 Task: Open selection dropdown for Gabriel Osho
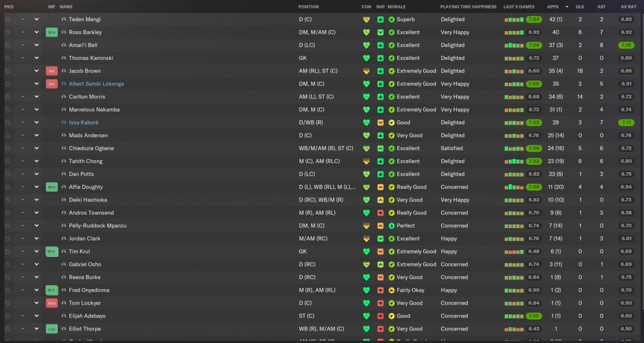coord(36,264)
